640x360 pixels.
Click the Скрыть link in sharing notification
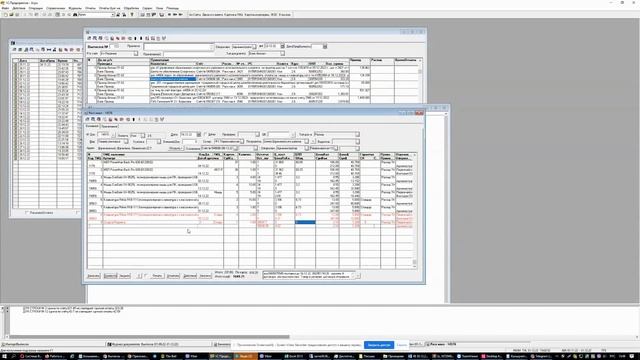pos(402,345)
